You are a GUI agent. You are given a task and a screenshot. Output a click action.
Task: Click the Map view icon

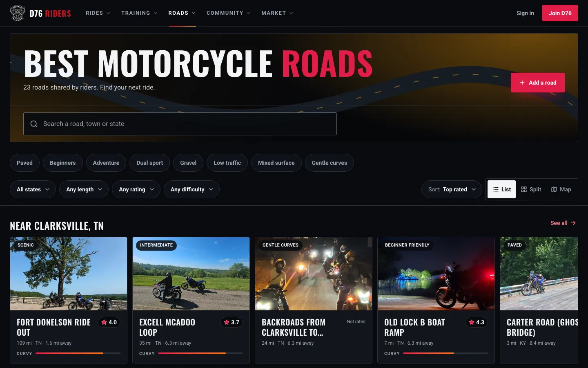click(x=554, y=189)
